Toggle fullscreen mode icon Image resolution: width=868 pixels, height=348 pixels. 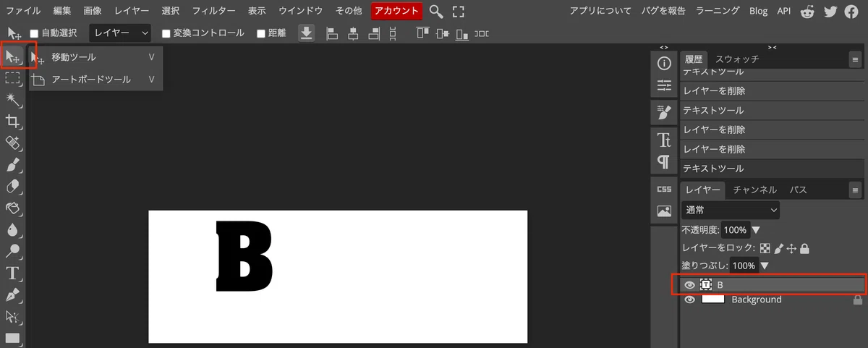click(458, 11)
